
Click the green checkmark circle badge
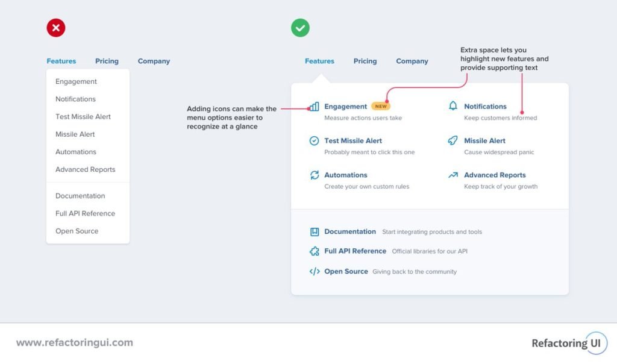coord(300,28)
